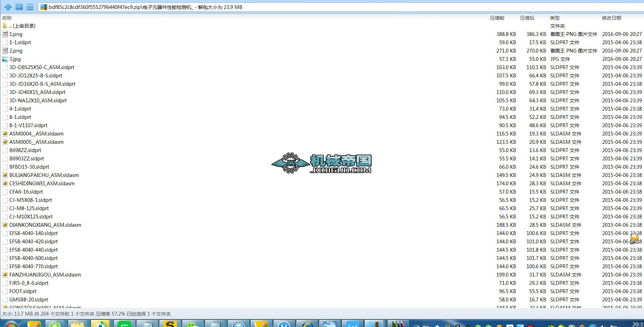
Task: Click the zip archive icon in address bar
Action: [44, 7]
